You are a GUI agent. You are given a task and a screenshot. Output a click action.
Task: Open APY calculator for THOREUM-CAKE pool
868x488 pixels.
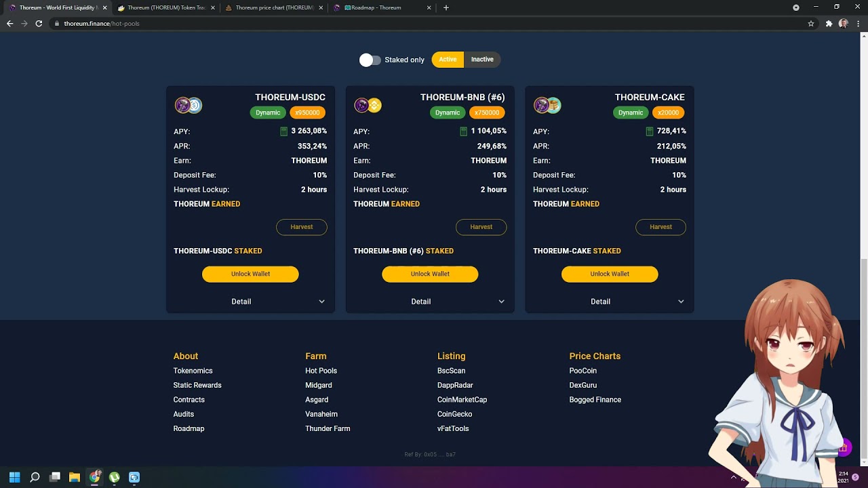coord(650,131)
